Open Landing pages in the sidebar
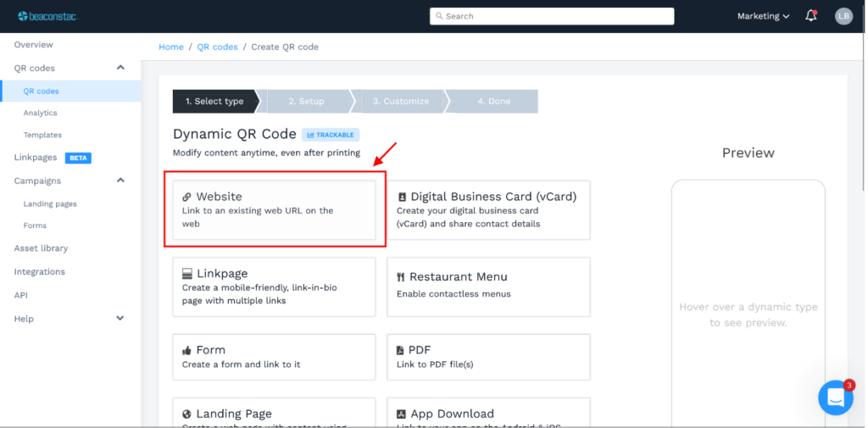The height and width of the screenshot is (428, 868). click(x=50, y=203)
